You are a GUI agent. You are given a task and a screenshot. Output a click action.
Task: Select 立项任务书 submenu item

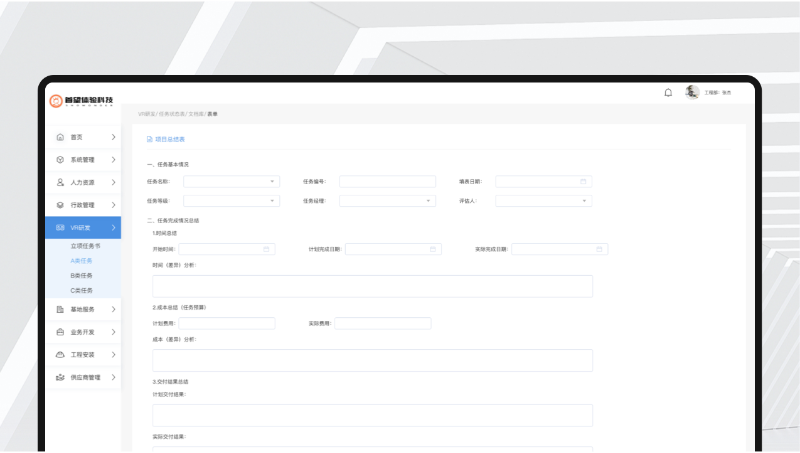[85, 245]
